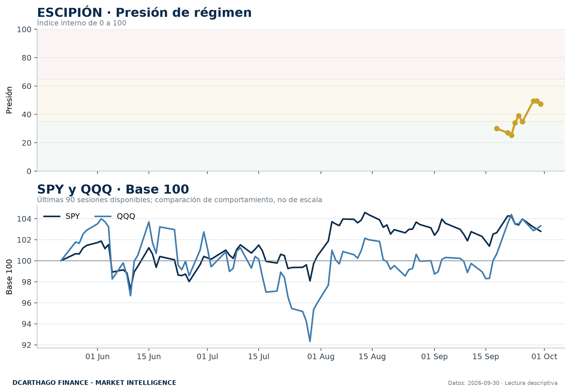The width and height of the screenshot is (570, 392).
Task: Click the "01 Jun" x-axis label
Action: (x=98, y=357)
